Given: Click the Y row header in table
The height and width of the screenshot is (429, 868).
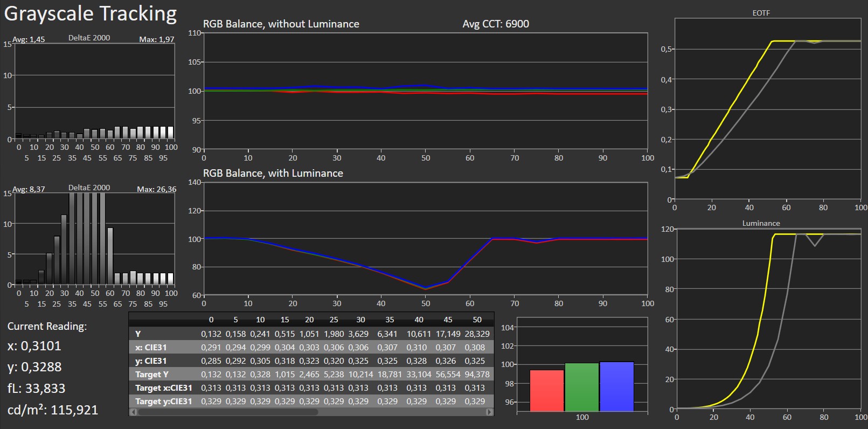Looking at the screenshot, I should click(x=138, y=334).
